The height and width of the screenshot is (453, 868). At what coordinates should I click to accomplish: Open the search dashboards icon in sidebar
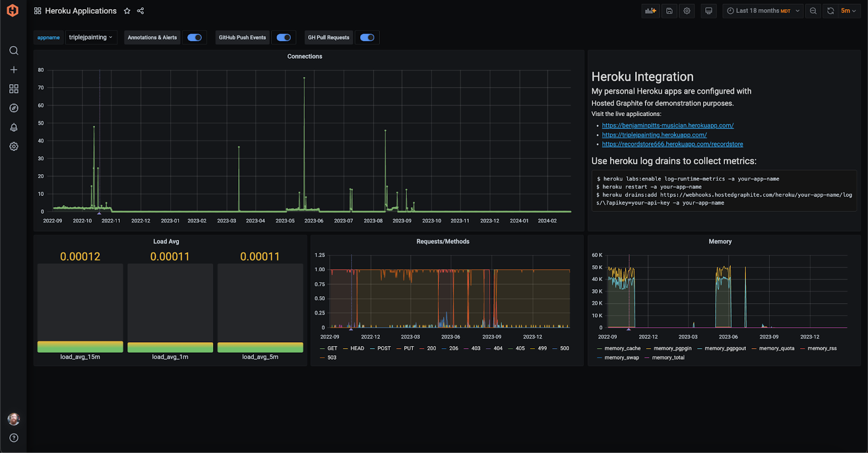[14, 50]
